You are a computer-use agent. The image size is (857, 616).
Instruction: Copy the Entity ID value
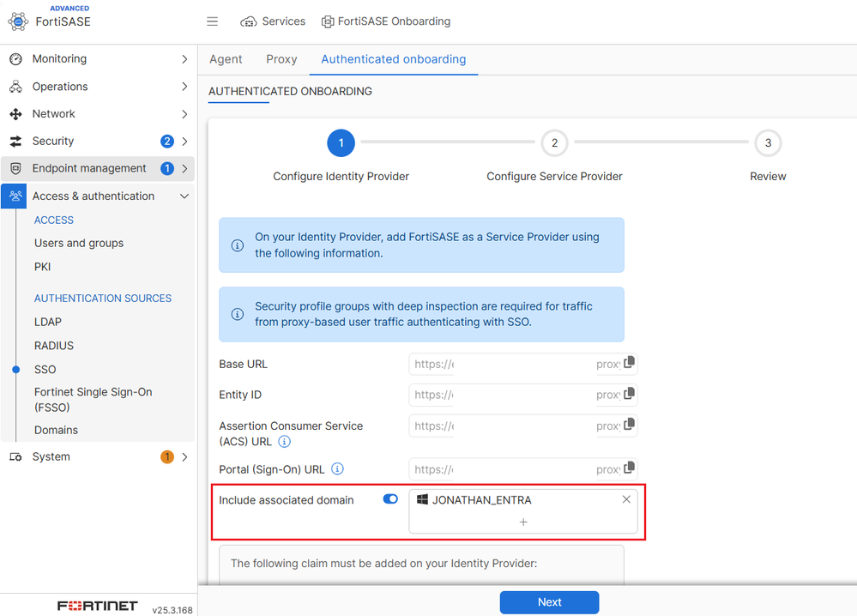[629, 394]
